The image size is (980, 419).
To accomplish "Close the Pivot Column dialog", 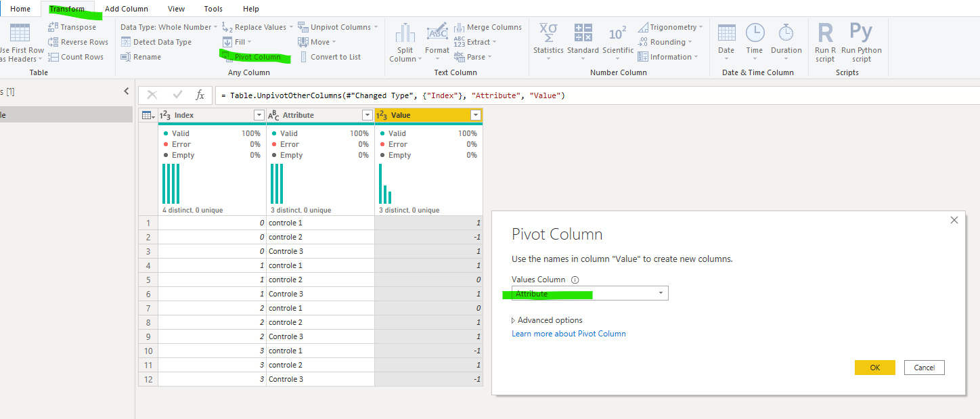I will point(954,220).
